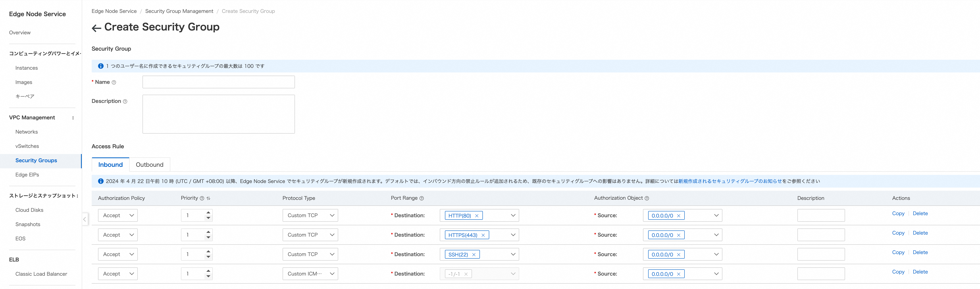
Task: Click the Priority column sort icon
Action: [x=208, y=198]
